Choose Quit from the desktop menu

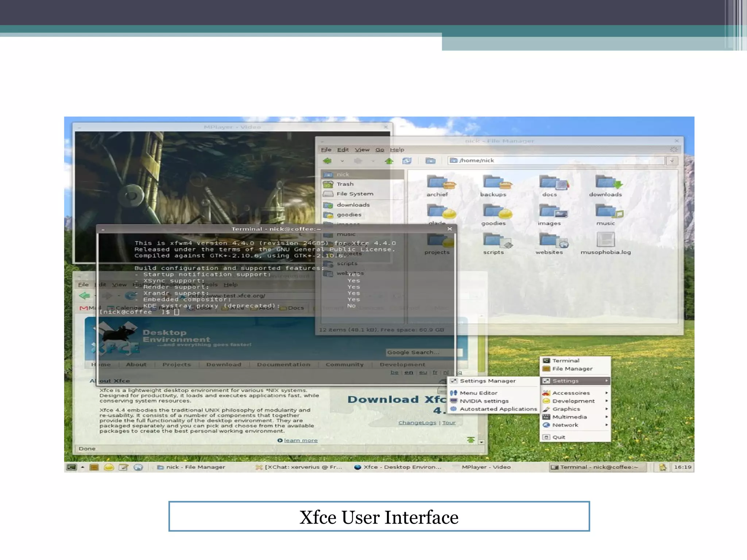tap(575, 437)
